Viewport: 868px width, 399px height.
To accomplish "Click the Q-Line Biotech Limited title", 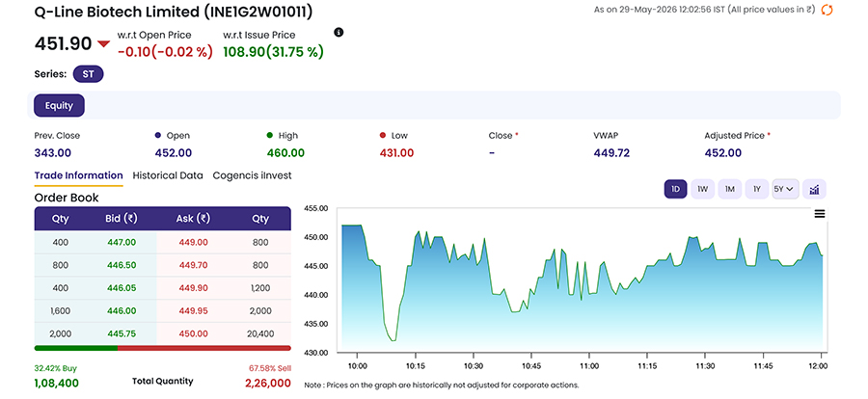I will 173,13.
